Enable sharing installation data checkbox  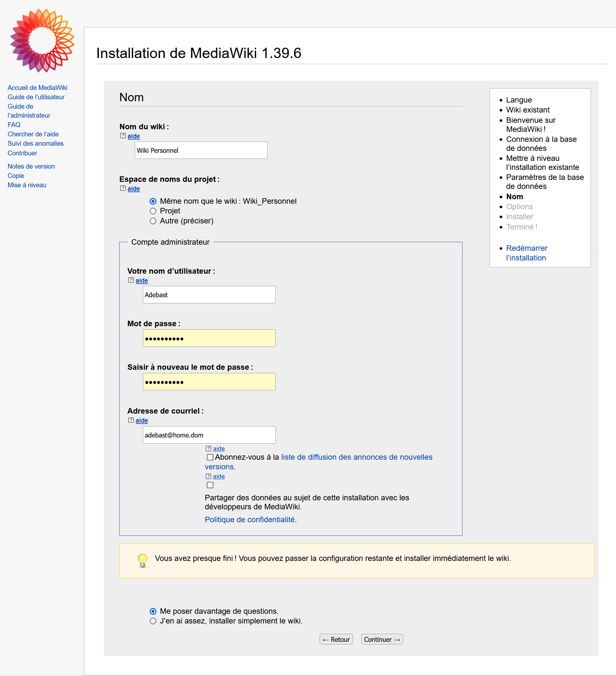(x=210, y=485)
